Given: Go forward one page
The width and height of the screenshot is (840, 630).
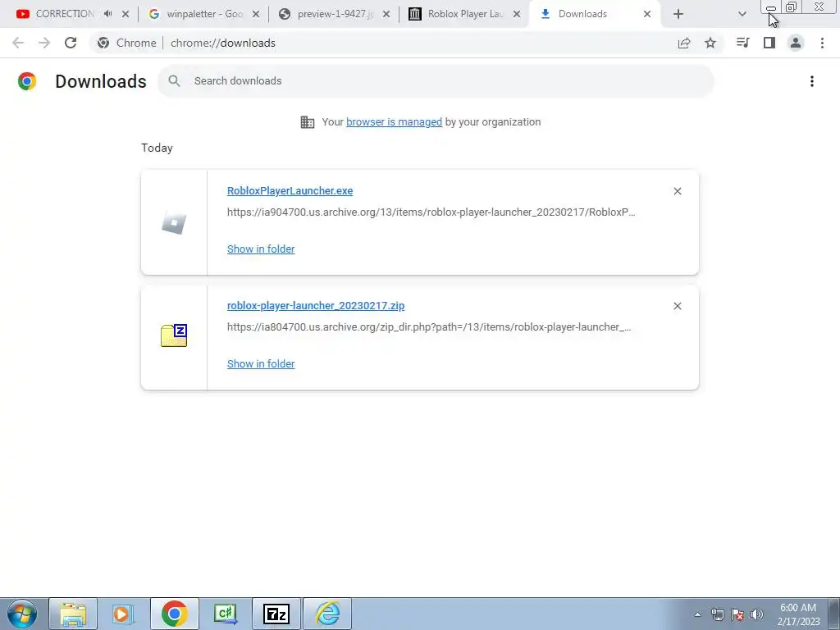Looking at the screenshot, I should point(44,43).
